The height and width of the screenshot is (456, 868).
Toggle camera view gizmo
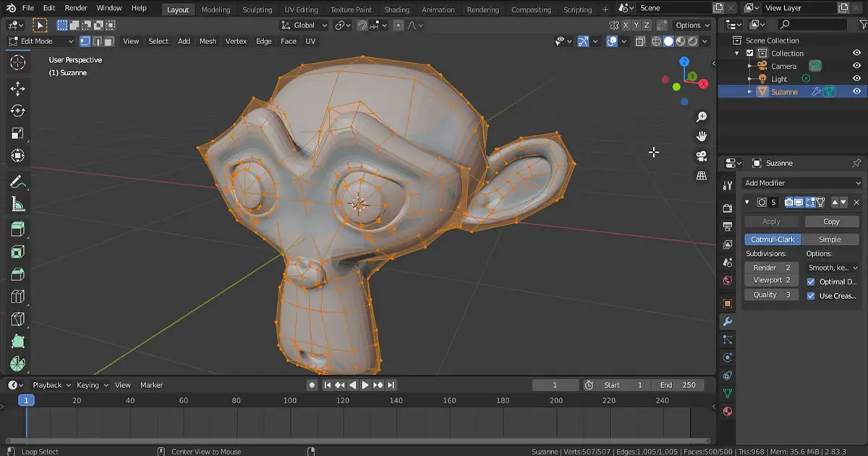[701, 156]
